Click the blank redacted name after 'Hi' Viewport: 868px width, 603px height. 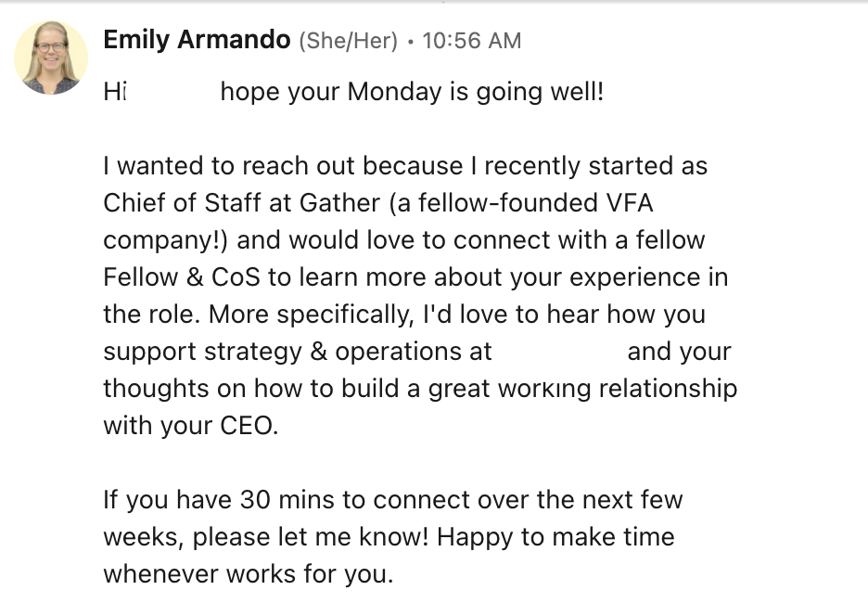(x=172, y=91)
